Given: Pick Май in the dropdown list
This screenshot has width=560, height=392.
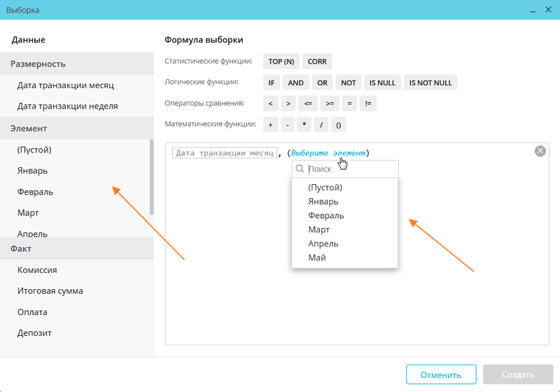Looking at the screenshot, I should tap(317, 258).
